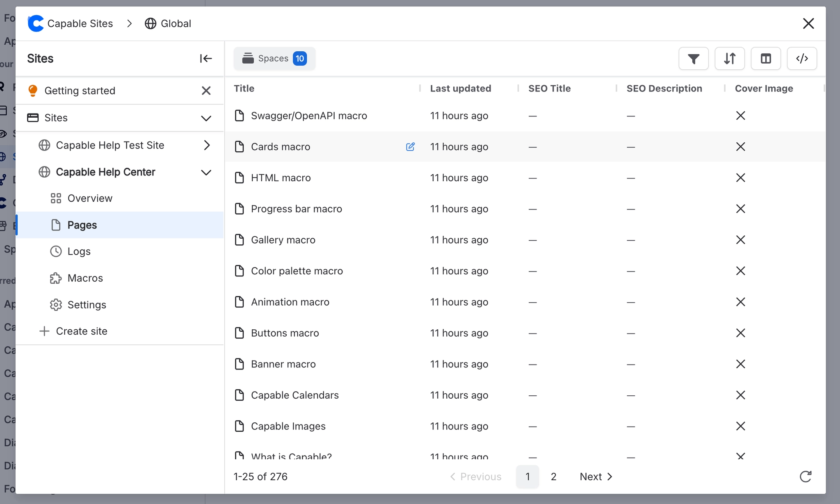Open the Overview section
This screenshot has width=840, height=504.
point(120,198)
